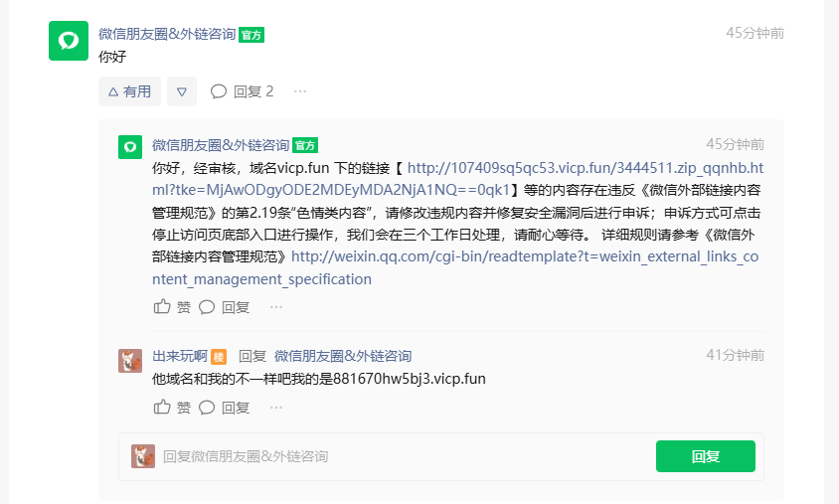Select the text 你好 in top post
The width and height of the screenshot is (839, 504).
(112, 57)
